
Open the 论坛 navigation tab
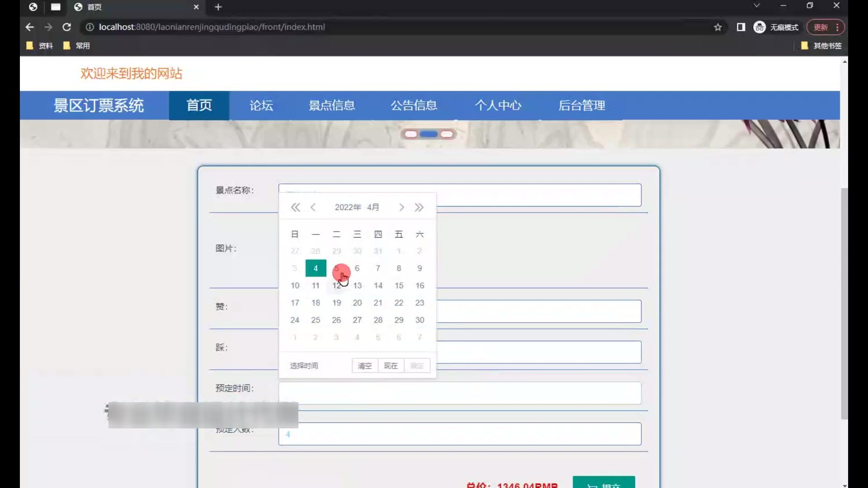(x=261, y=105)
